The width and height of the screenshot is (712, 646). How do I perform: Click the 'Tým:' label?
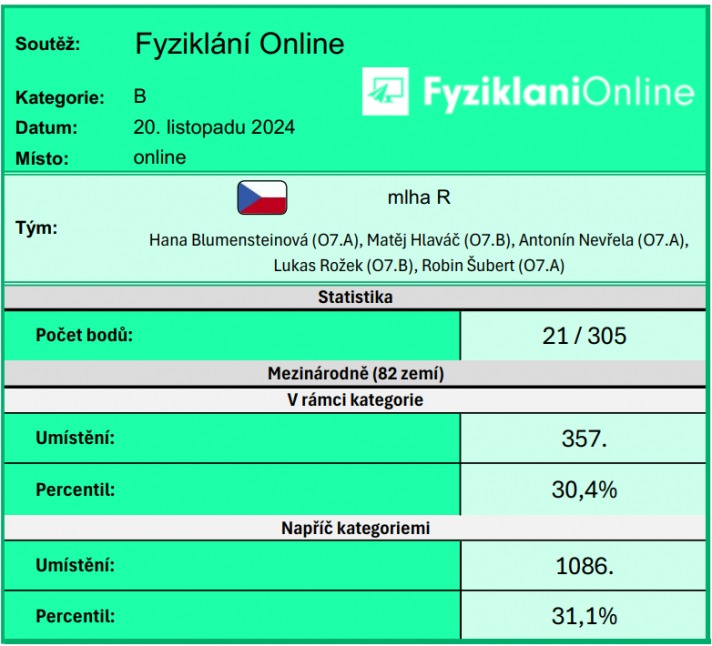[x=36, y=227]
